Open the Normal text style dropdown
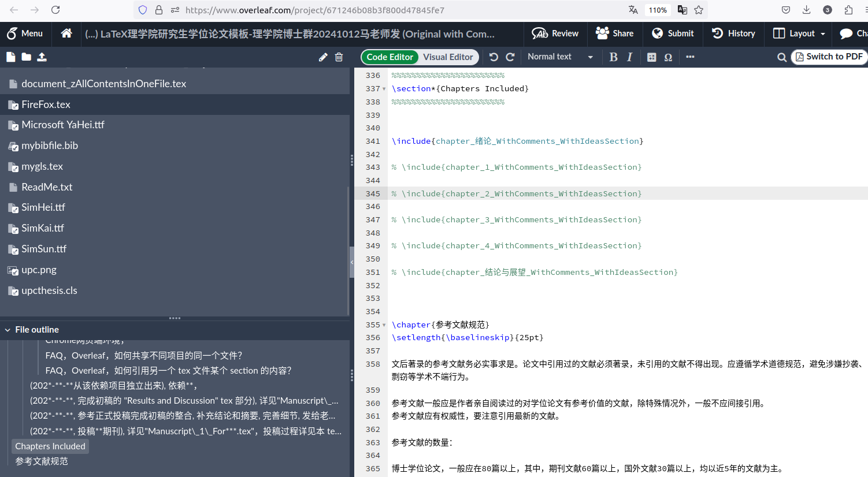 click(x=560, y=57)
